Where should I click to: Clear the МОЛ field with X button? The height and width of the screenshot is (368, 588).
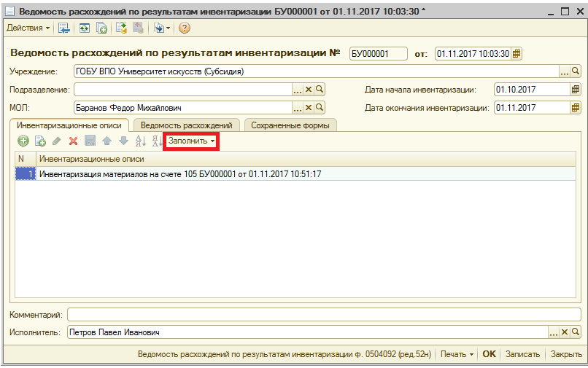(x=308, y=108)
